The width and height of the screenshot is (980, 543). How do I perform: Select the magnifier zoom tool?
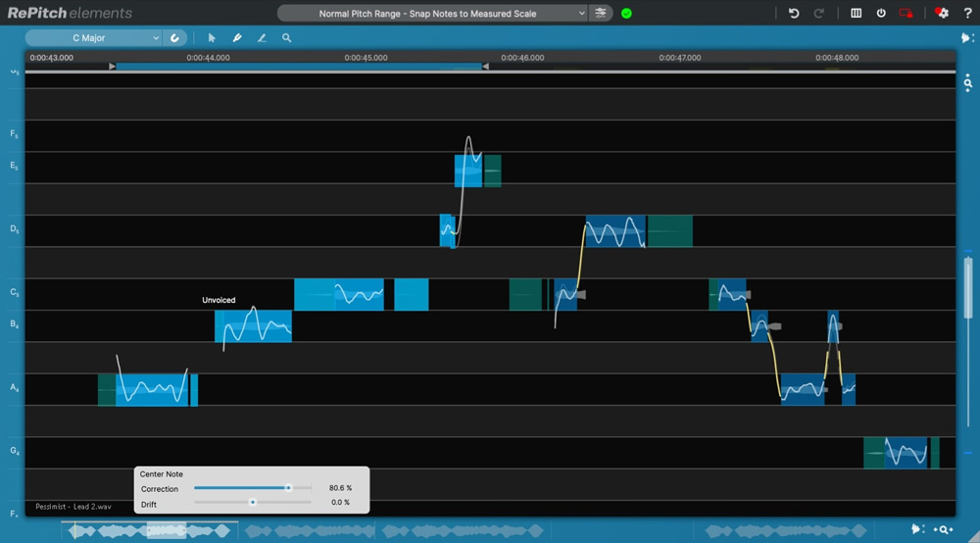(286, 38)
